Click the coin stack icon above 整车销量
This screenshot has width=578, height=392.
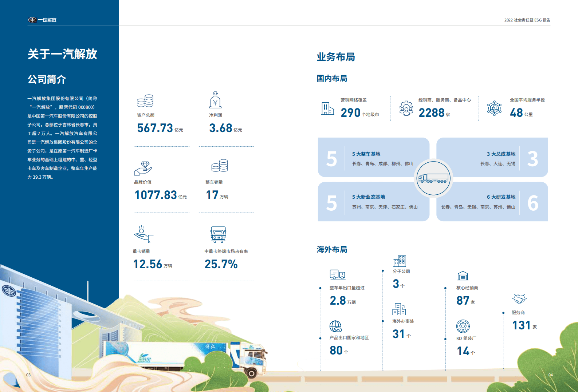click(x=220, y=166)
